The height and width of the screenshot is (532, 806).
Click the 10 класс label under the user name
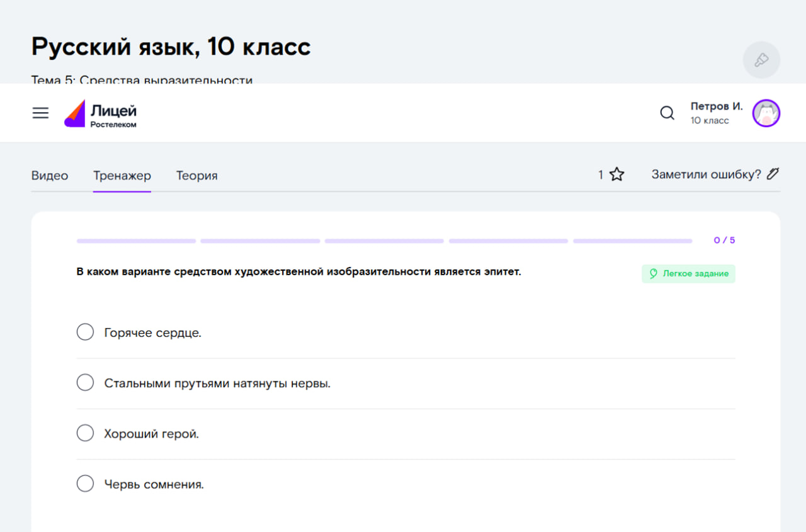(710, 120)
